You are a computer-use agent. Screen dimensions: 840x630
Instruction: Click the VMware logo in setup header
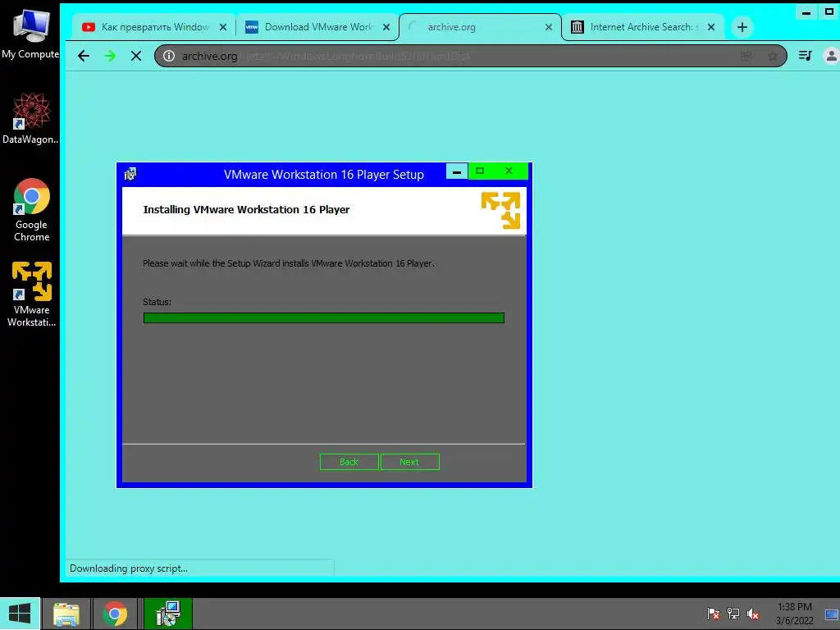[x=501, y=211]
